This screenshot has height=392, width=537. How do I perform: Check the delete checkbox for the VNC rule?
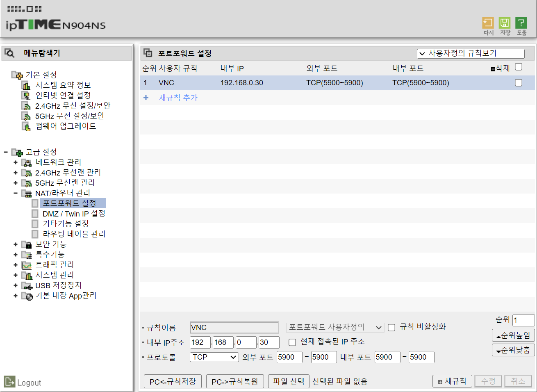(x=519, y=82)
